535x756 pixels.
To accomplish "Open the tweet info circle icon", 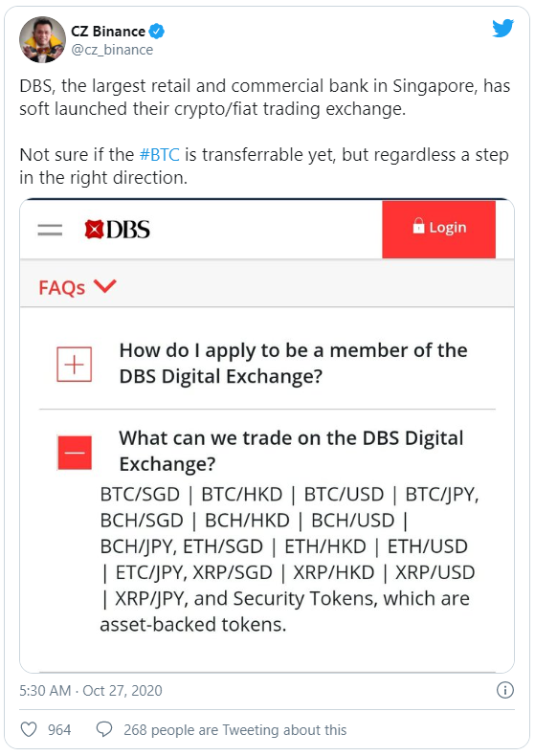I will [504, 690].
